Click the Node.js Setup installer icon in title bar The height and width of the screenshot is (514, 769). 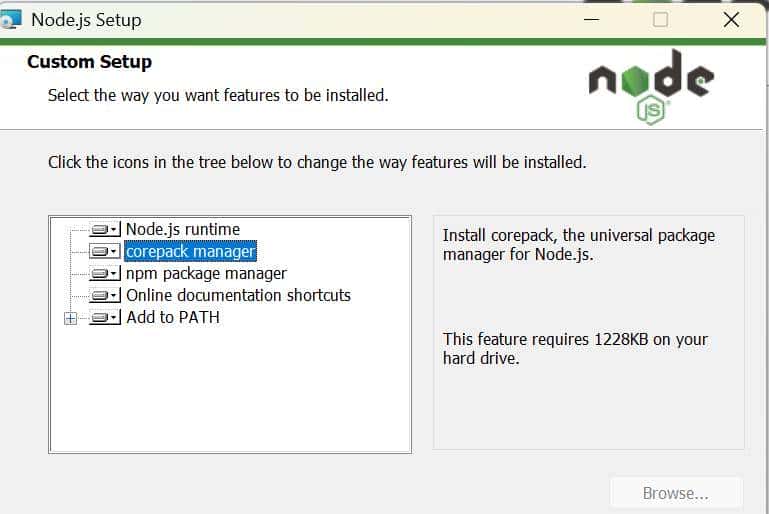click(11, 20)
